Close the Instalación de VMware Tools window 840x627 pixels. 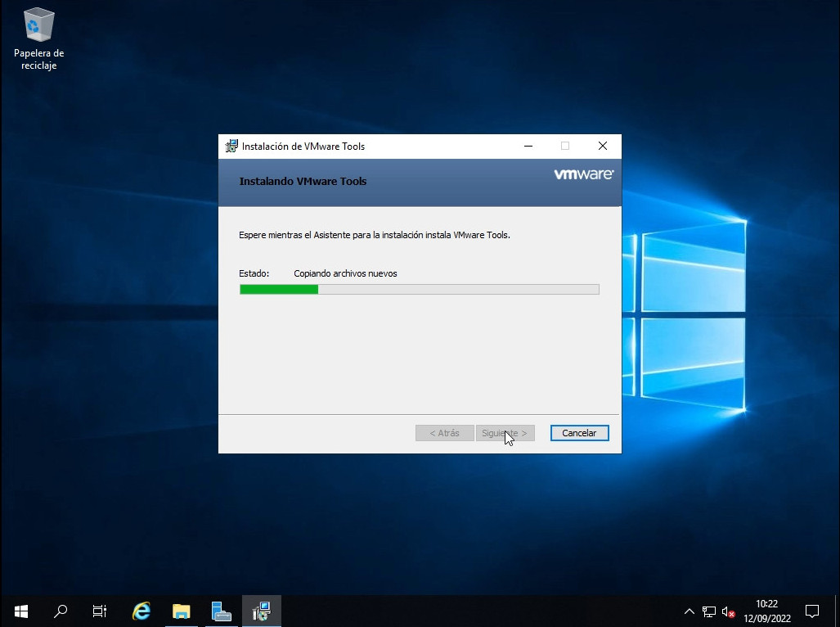[x=602, y=147]
